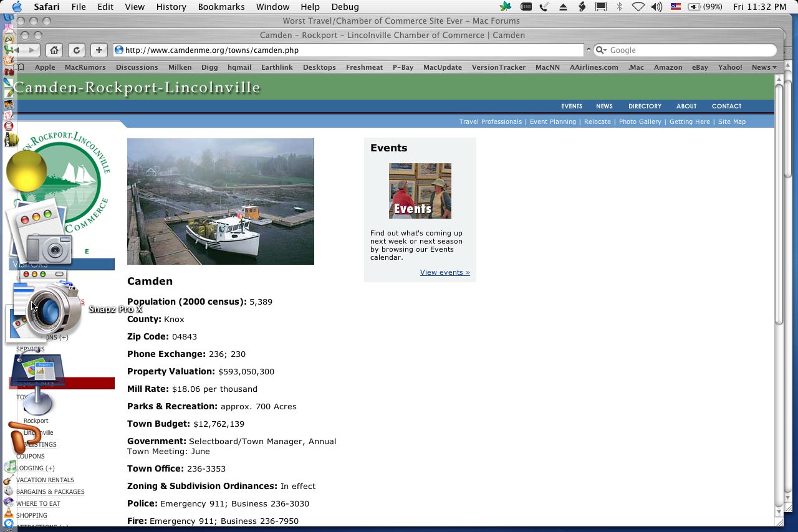Open VLC traffic cone Dock icon
798x532 pixels.
(x=9, y=513)
